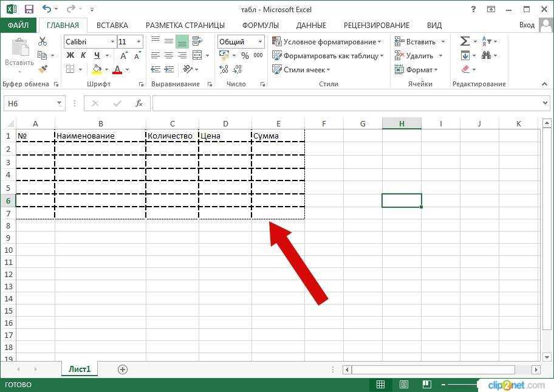554x392 pixels.
Task: Align cell text right
Action: [x=182, y=55]
